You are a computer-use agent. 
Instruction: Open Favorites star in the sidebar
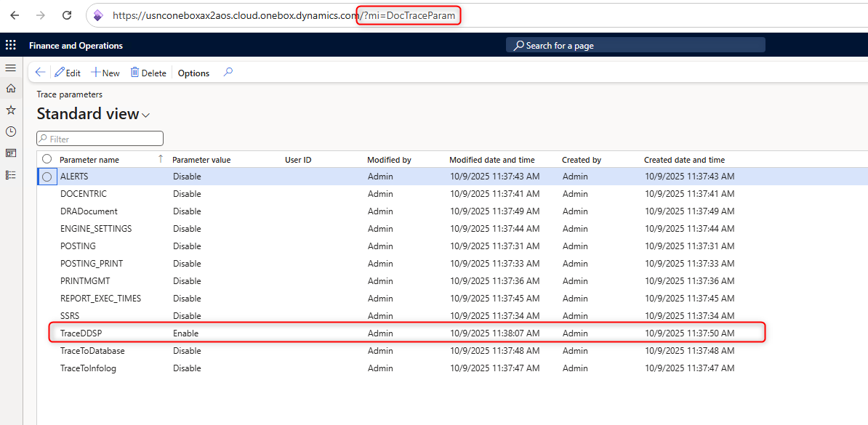[11, 110]
